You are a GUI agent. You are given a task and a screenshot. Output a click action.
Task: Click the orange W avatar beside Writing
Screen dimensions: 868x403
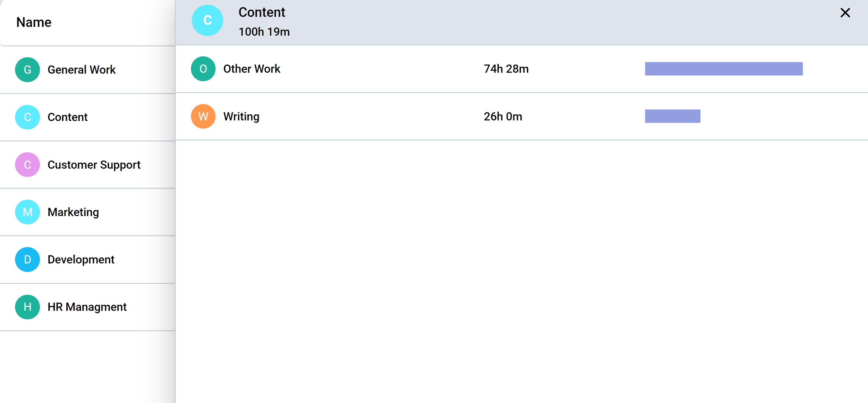[x=203, y=116]
